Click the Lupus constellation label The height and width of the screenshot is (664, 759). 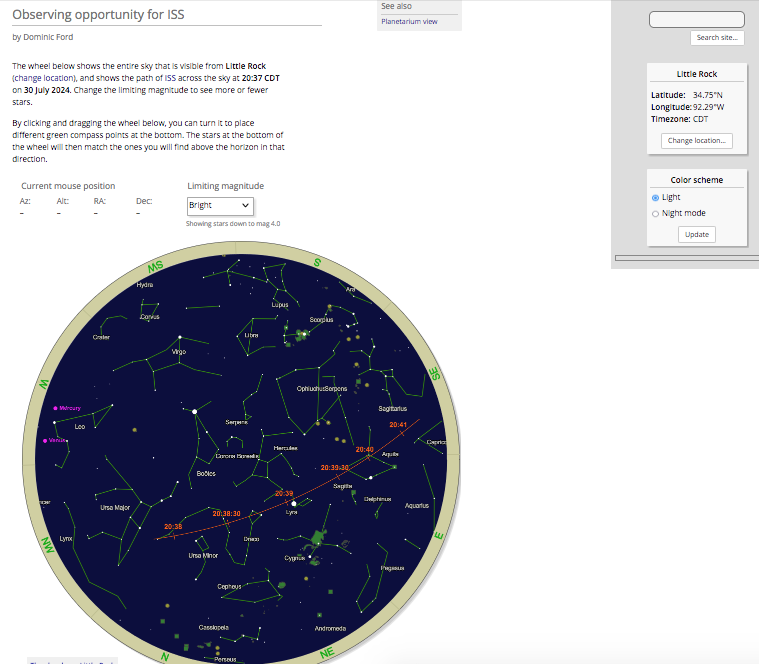pos(280,305)
